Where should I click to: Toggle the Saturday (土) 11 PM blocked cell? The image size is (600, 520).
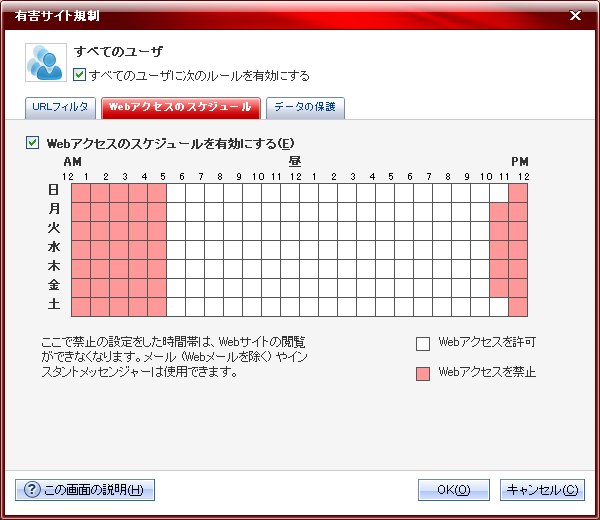(x=518, y=307)
